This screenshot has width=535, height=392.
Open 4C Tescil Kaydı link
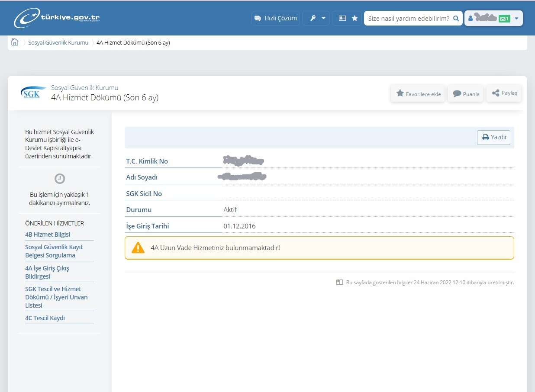pyautogui.click(x=45, y=318)
